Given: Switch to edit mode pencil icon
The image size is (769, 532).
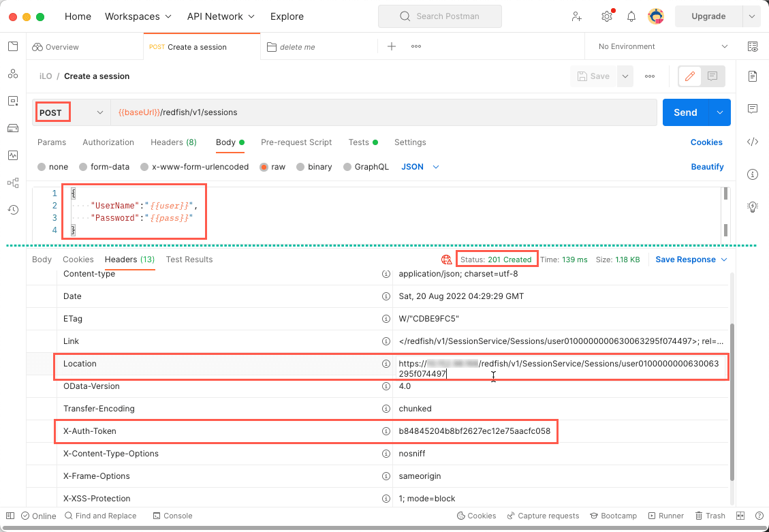Looking at the screenshot, I should (x=690, y=76).
